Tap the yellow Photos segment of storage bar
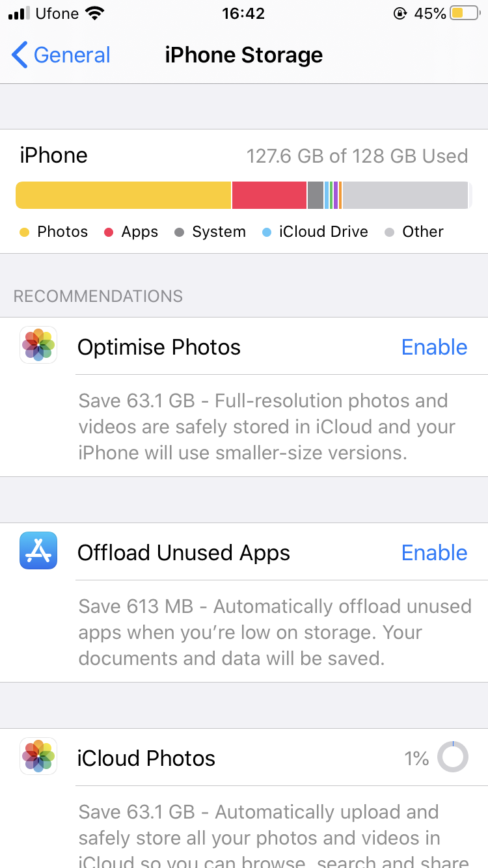The height and width of the screenshot is (868, 488). pos(124,195)
